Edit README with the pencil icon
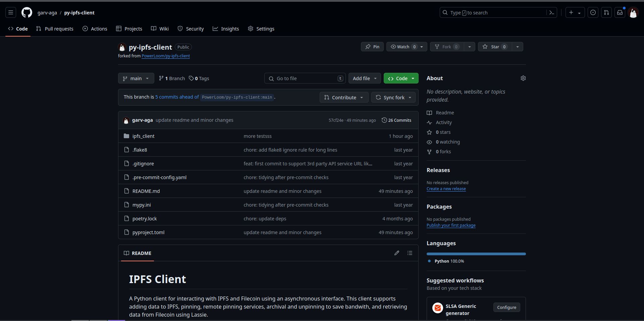 pos(397,253)
